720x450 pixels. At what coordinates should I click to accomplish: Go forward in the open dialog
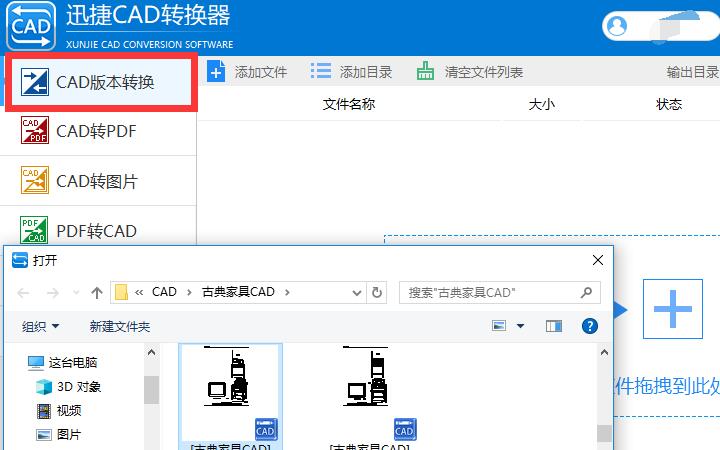(53, 292)
